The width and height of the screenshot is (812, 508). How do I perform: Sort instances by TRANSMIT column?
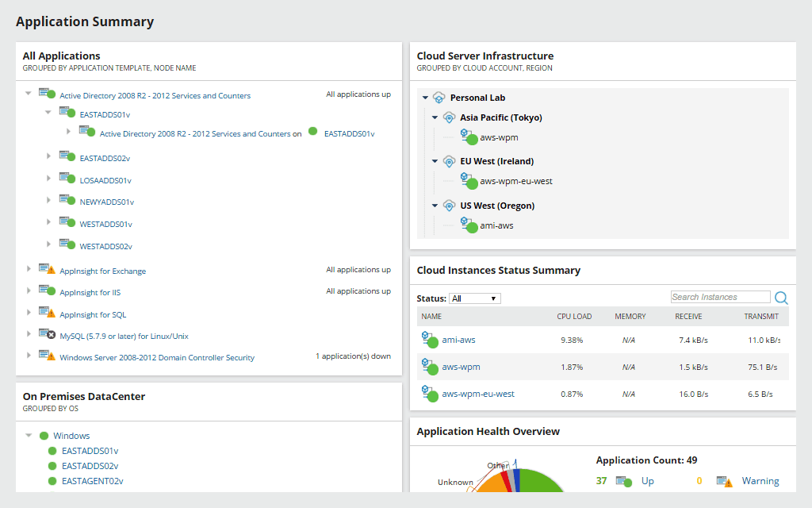[x=761, y=316]
